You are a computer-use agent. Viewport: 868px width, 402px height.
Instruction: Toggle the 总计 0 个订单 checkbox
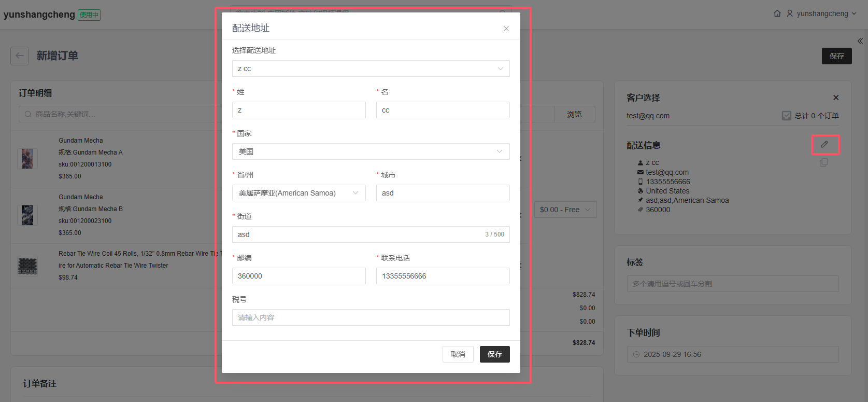point(787,116)
